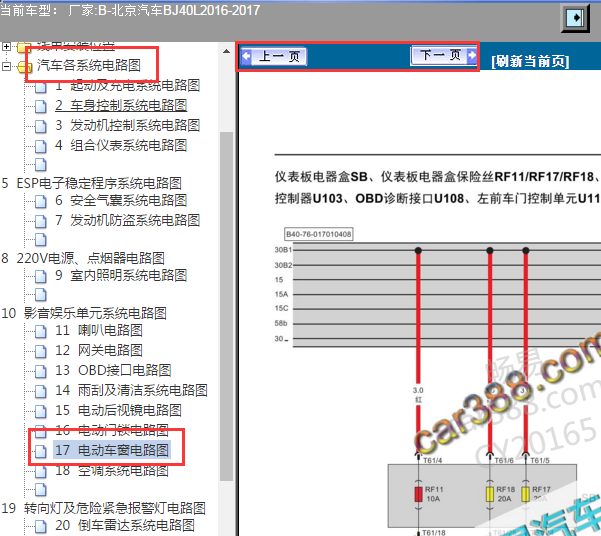Click page icon beside 15 电动后视镜电路图

click(x=41, y=411)
